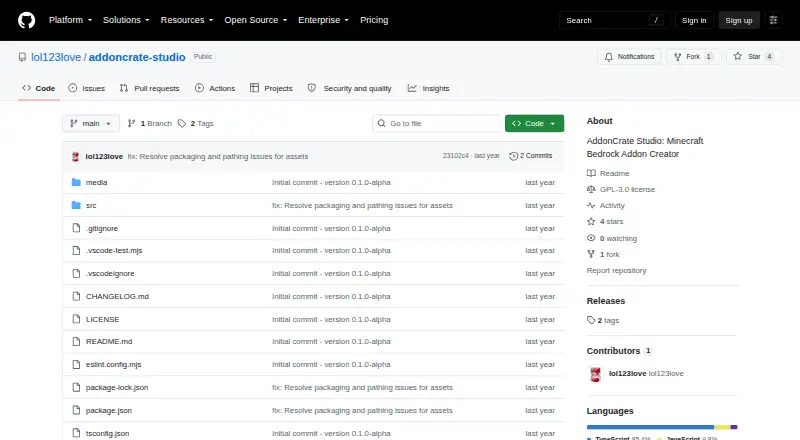Screen dimensions: 800x440
Task: Open commit hash 23102c4
Action: click(x=456, y=156)
